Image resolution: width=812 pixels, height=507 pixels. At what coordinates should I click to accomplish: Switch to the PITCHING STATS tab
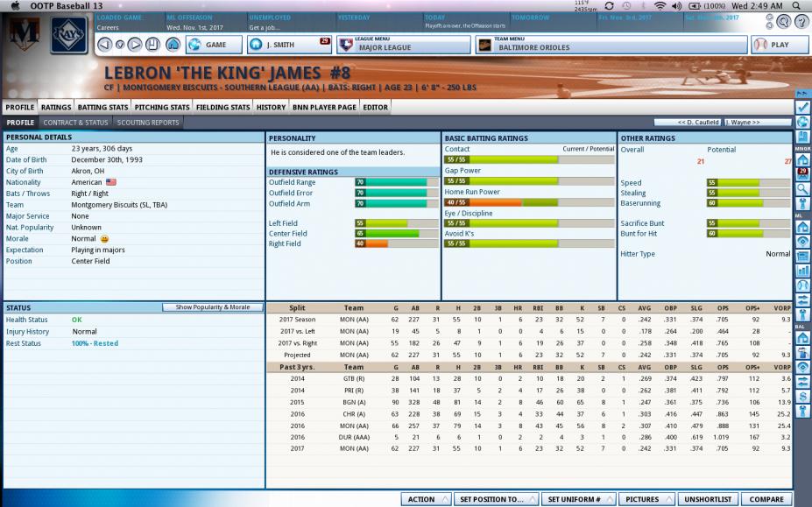coord(162,107)
